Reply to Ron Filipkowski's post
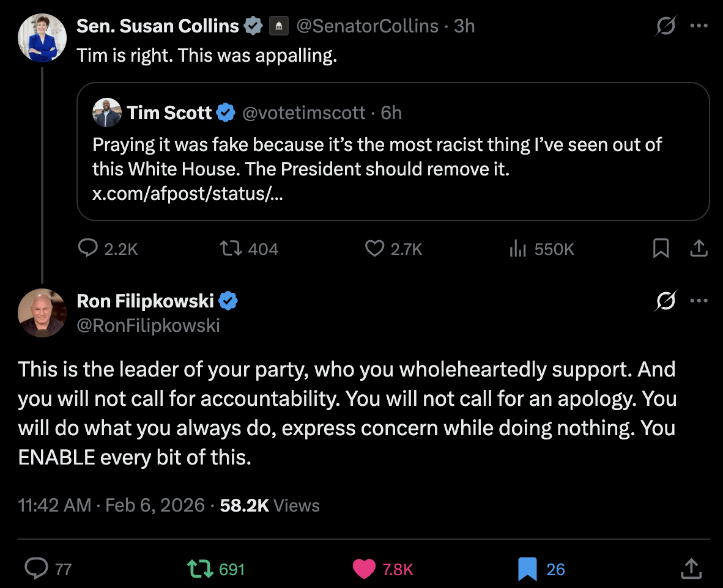The width and height of the screenshot is (723, 588). pyautogui.click(x=37, y=569)
